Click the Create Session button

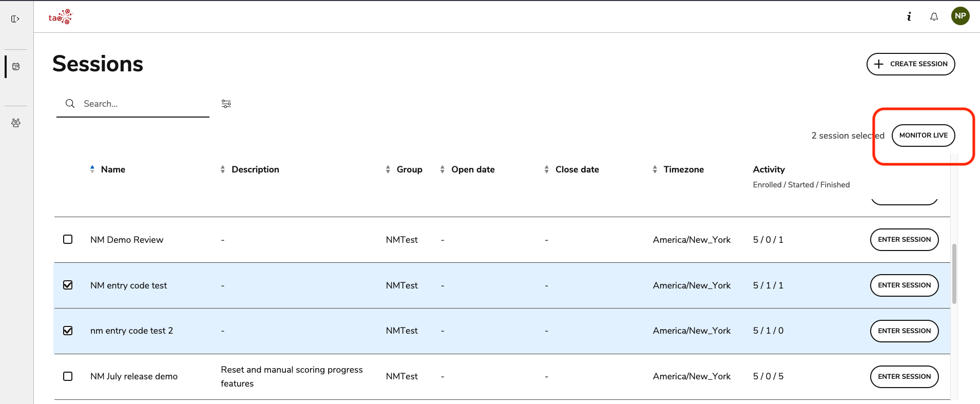(910, 64)
